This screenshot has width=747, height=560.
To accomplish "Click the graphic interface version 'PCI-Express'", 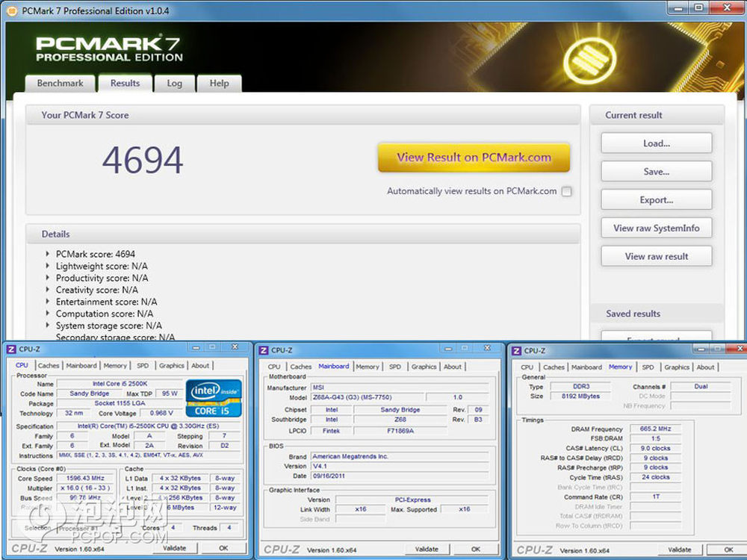I will [412, 500].
